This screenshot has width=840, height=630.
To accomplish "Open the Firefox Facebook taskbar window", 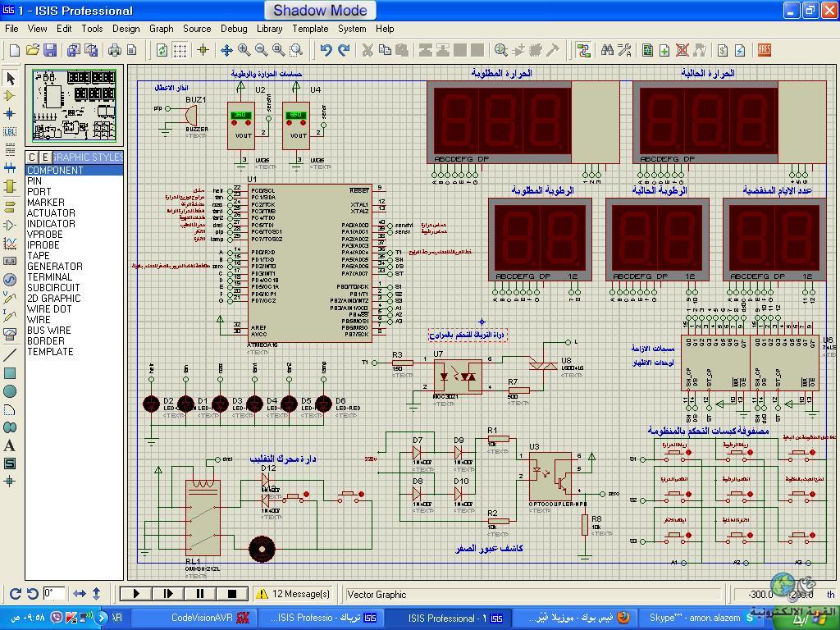I will [x=574, y=618].
